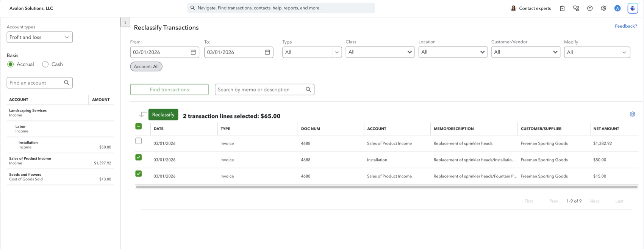Open the account avatar labeled A

(x=617, y=8)
